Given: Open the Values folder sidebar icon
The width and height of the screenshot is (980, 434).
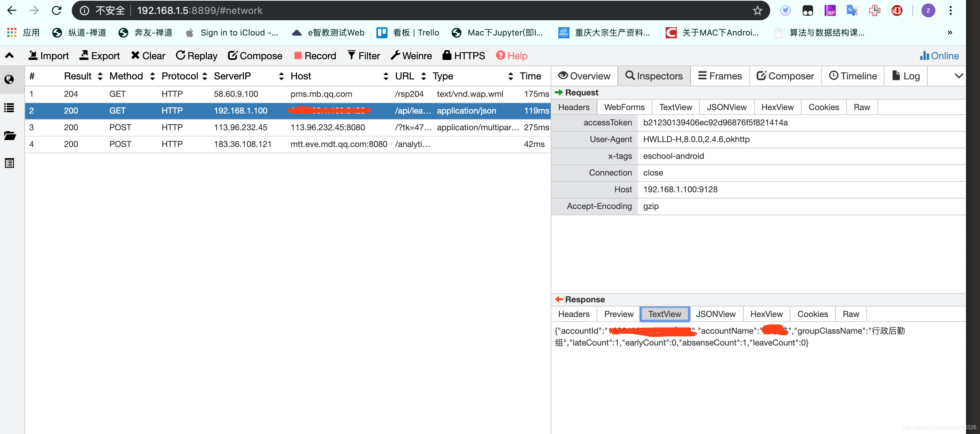Looking at the screenshot, I should (9, 136).
